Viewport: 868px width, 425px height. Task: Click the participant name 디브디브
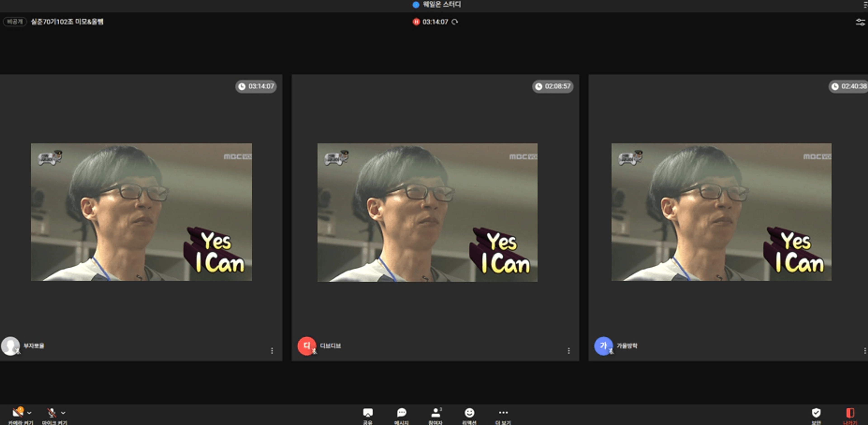pyautogui.click(x=330, y=346)
